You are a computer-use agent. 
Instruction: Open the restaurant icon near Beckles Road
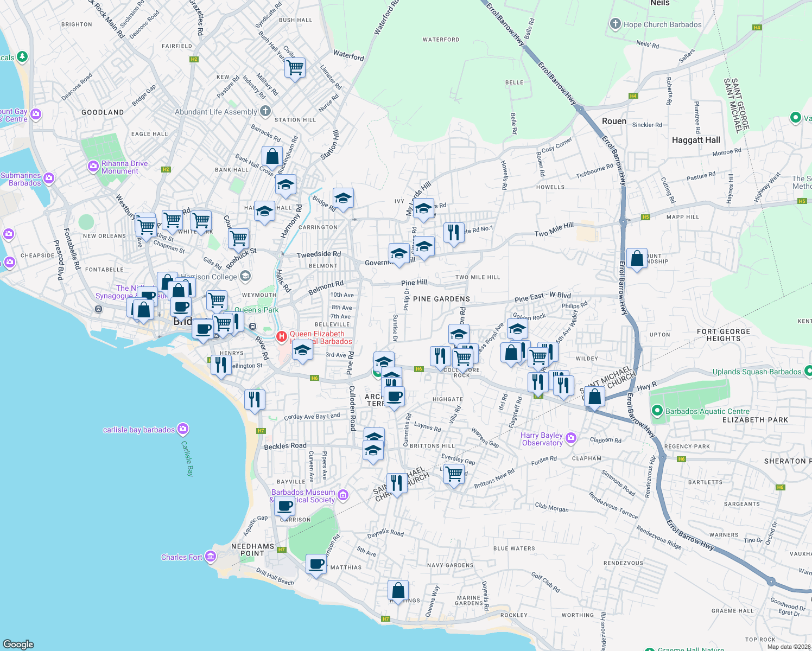[x=255, y=400]
